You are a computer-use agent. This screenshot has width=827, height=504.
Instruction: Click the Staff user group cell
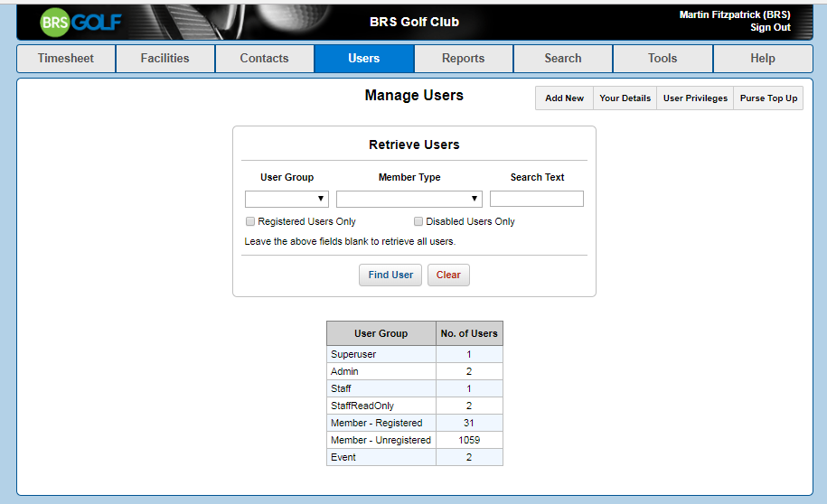(381, 388)
